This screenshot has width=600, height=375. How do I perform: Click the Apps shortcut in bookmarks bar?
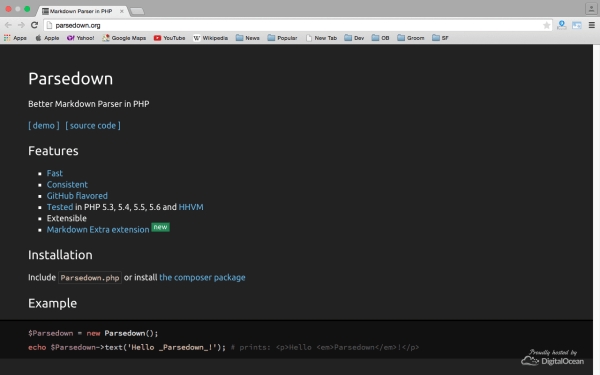point(15,38)
